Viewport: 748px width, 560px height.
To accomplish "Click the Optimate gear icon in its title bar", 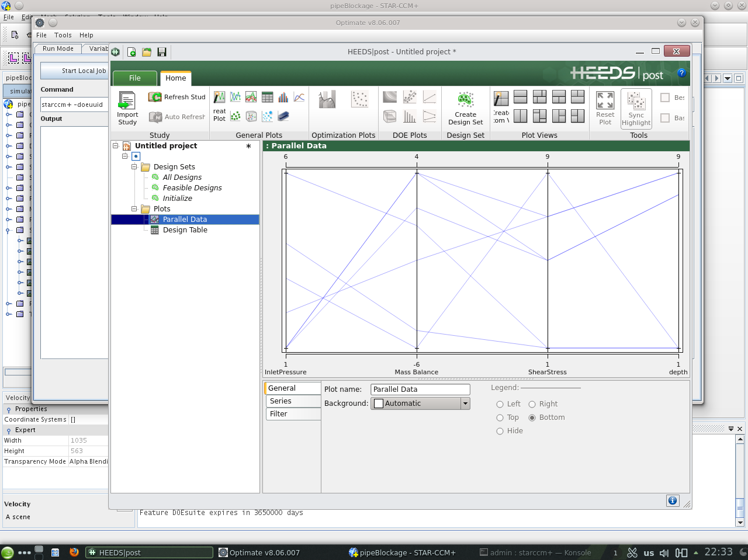I will (40, 23).
